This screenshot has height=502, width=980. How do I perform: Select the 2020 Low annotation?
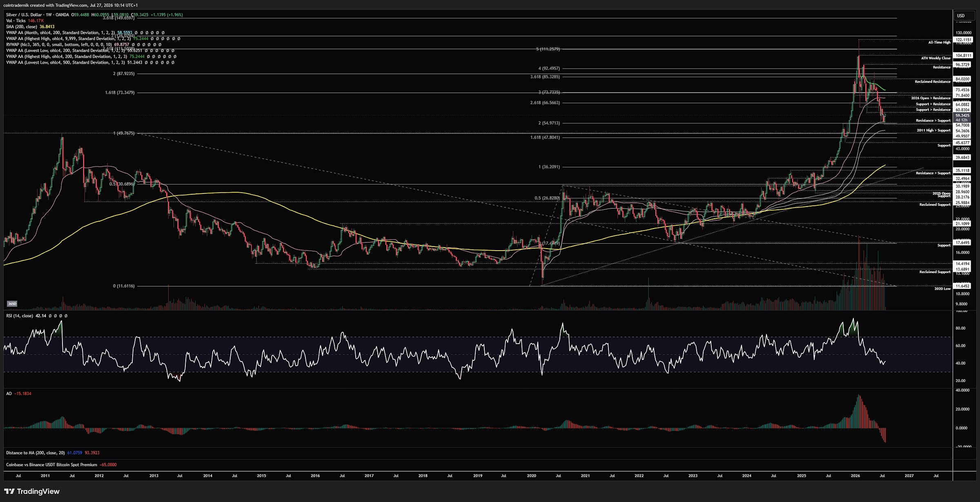pyautogui.click(x=942, y=289)
